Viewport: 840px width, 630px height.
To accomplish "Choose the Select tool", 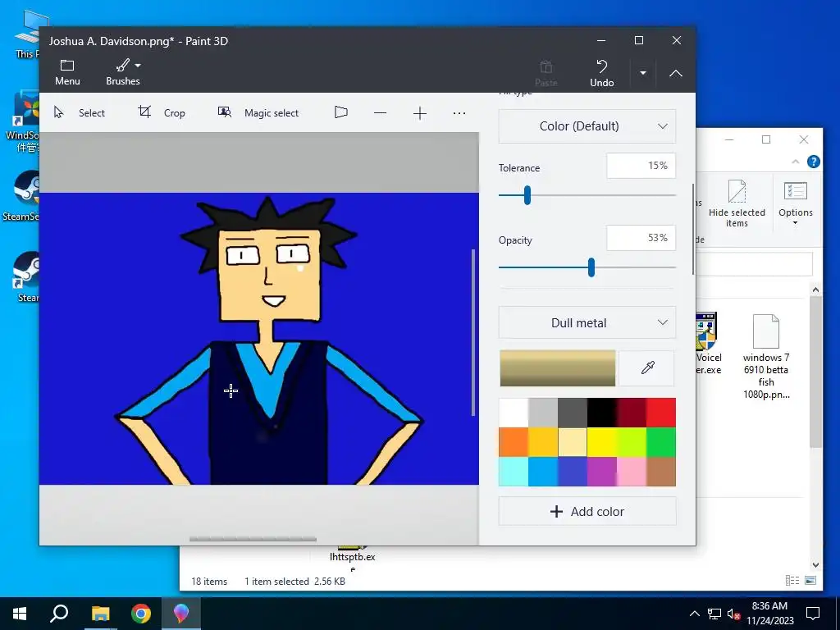I will tap(80, 112).
